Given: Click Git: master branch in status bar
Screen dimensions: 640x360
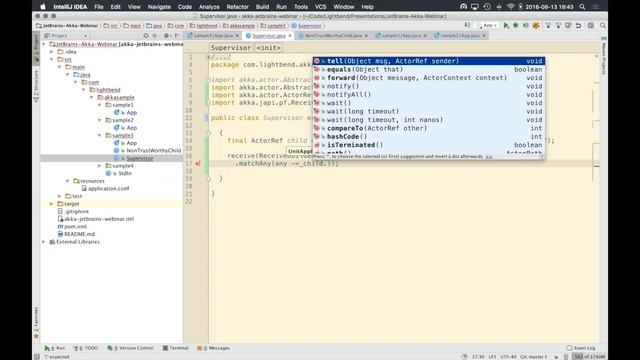Looking at the screenshot, I should 533,356.
